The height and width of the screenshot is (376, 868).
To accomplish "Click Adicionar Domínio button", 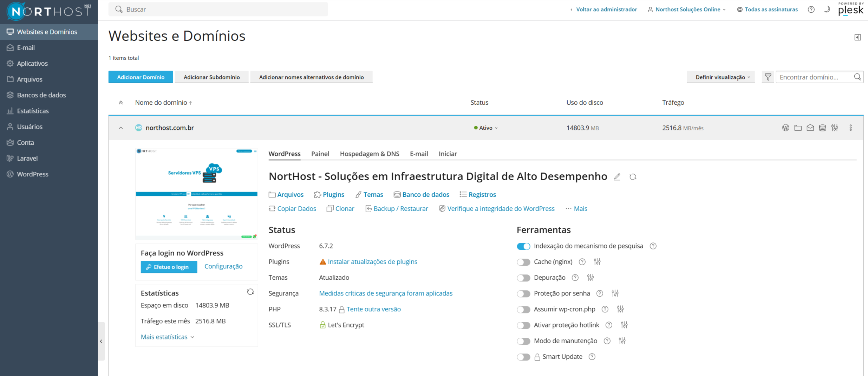I will pos(141,77).
